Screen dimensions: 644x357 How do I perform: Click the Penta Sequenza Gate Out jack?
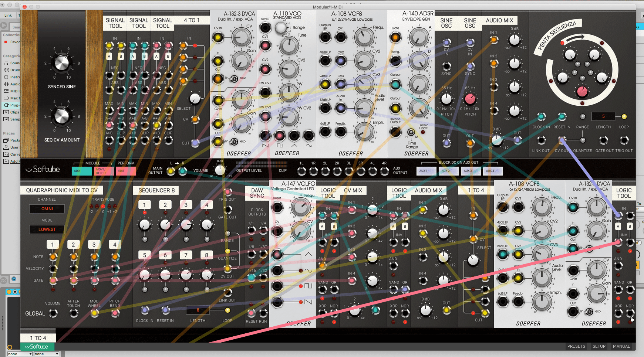click(x=603, y=140)
